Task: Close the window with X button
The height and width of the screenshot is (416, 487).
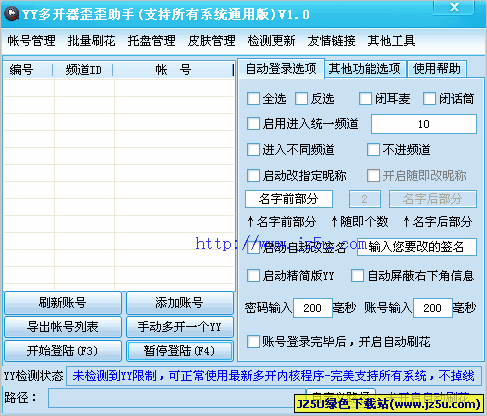Action: [454, 7]
